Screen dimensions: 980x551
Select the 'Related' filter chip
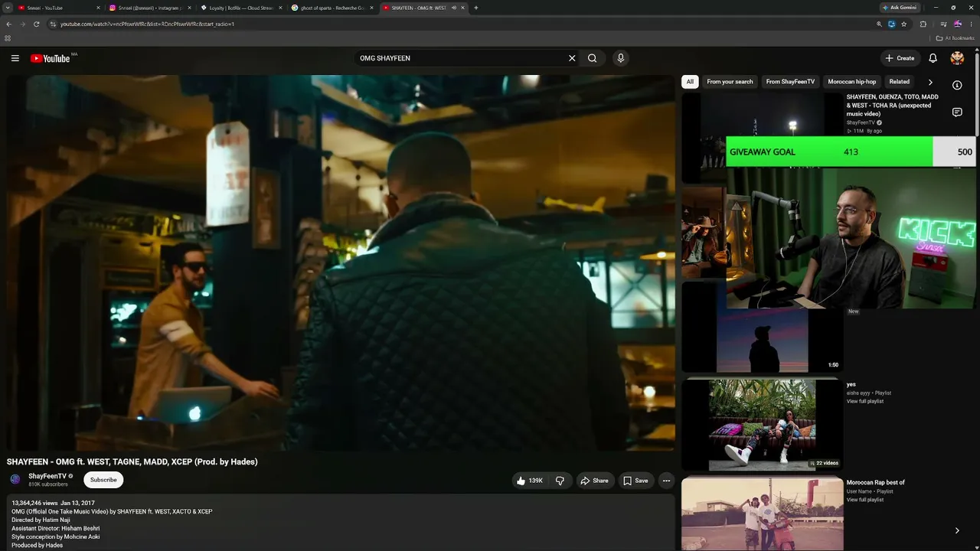[900, 82]
